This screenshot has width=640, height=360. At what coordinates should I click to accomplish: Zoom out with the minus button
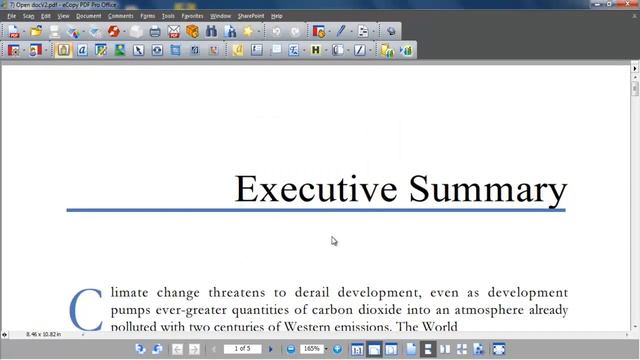coord(291,349)
